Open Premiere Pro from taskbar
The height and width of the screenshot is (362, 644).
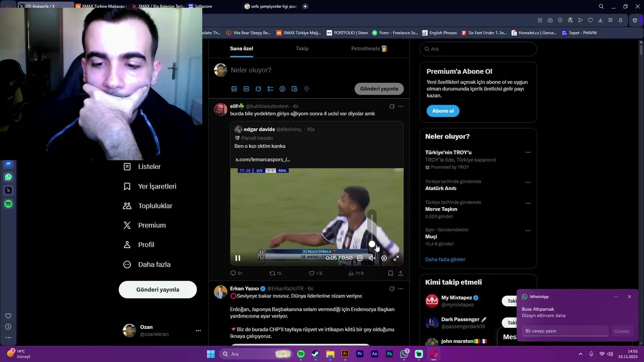360,354
